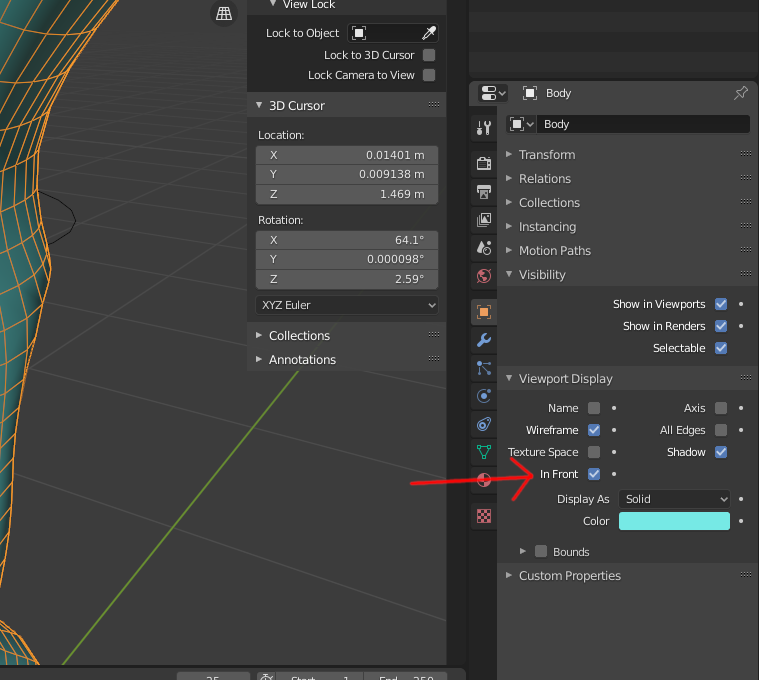Open the Tool properties tab
This screenshot has height=680, width=759.
tap(484, 128)
